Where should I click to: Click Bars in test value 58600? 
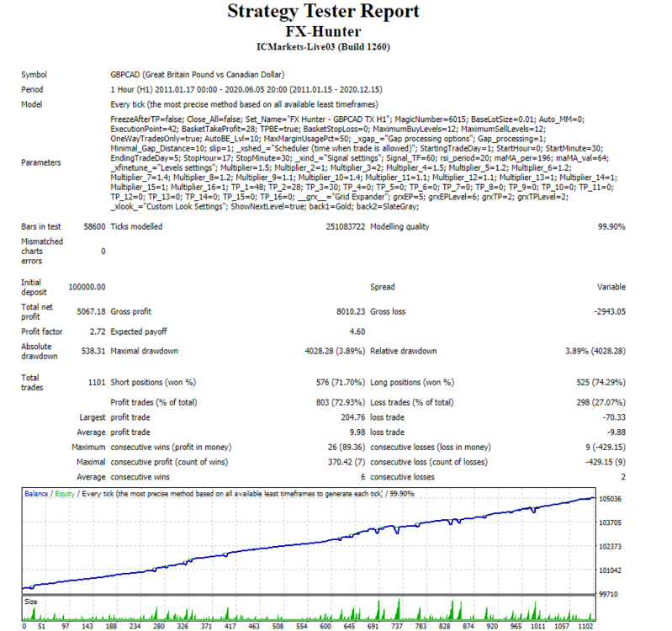tap(94, 227)
